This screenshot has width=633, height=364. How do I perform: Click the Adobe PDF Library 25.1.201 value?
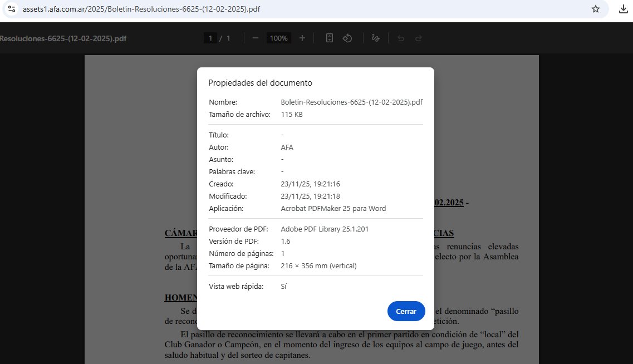point(325,229)
